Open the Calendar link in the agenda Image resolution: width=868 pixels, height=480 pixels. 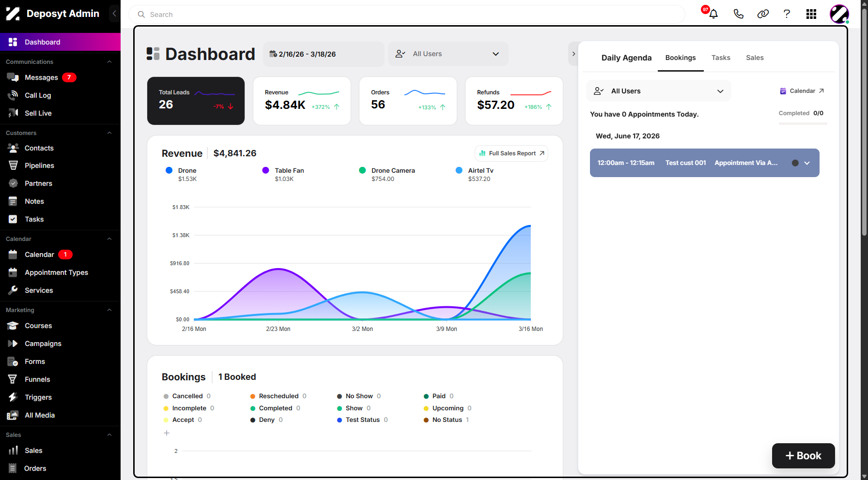[802, 91]
